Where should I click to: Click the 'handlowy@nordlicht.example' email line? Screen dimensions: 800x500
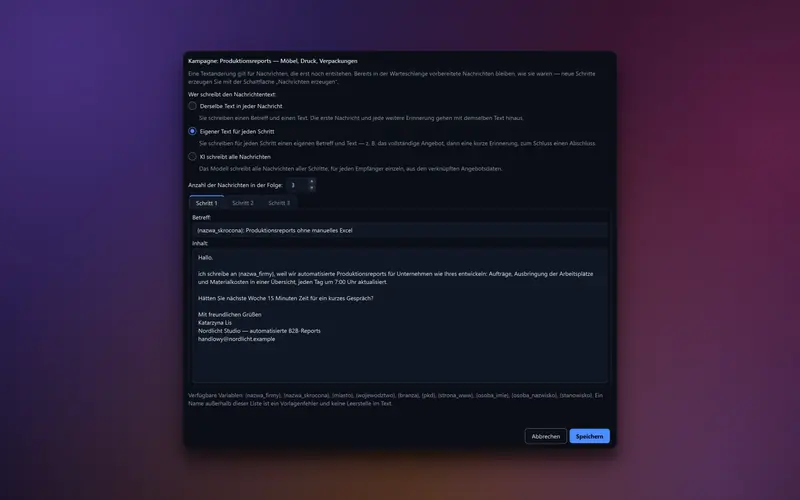[237, 339]
